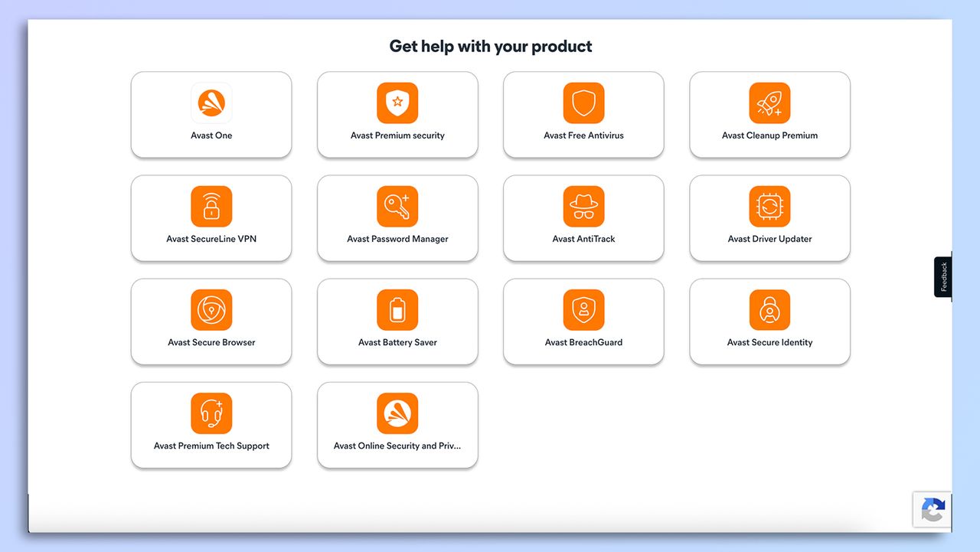Open the Feedback side tab
Image resolution: width=980 pixels, height=552 pixels.
click(943, 276)
